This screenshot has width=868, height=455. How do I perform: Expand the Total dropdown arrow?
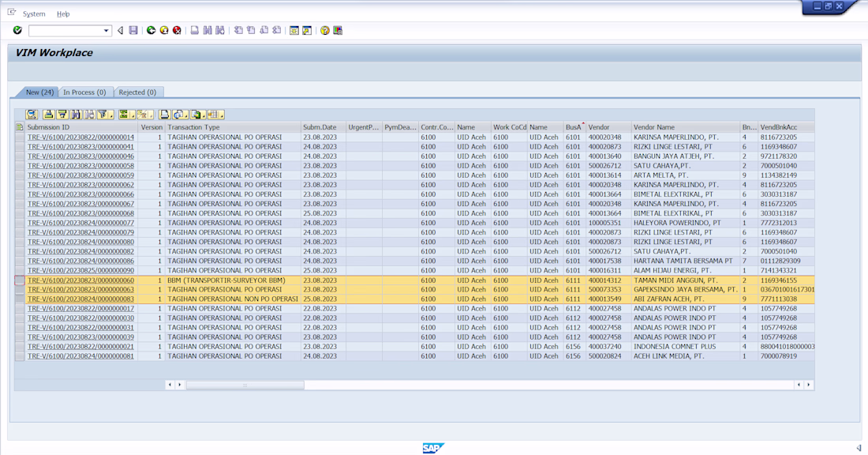tap(133, 115)
